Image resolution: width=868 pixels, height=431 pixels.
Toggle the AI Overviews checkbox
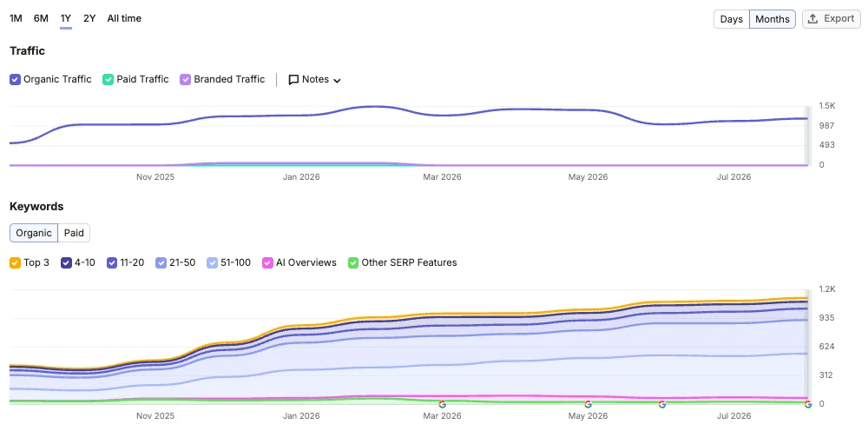tap(267, 262)
